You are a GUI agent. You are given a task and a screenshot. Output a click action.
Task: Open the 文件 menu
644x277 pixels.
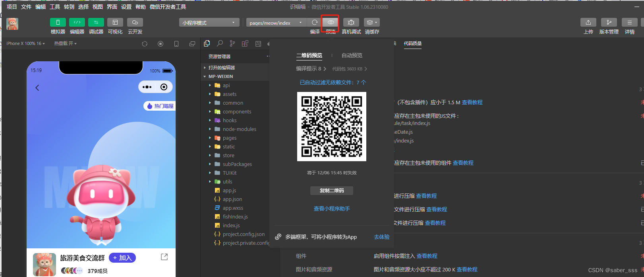pyautogui.click(x=26, y=7)
